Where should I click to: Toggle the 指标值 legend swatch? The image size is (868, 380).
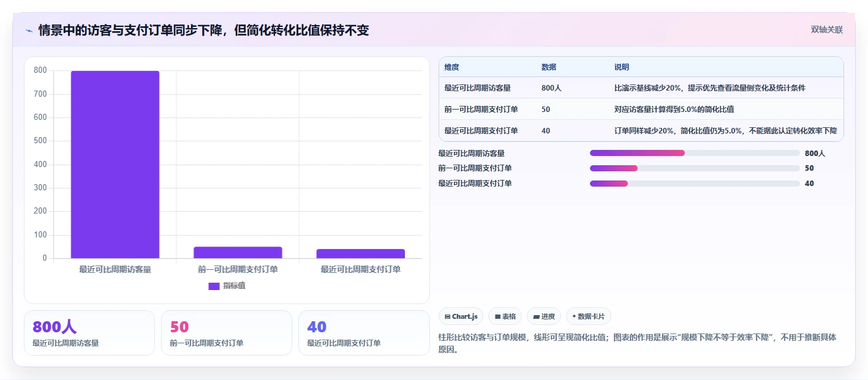coord(214,286)
